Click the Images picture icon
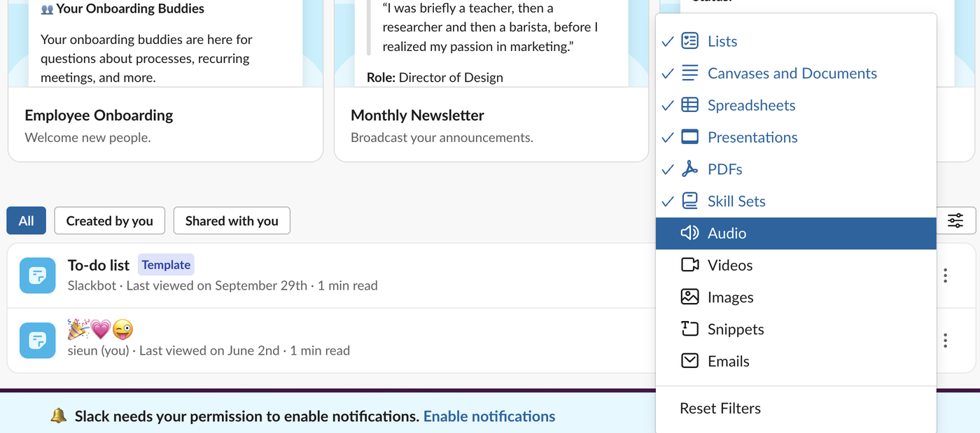 pyautogui.click(x=689, y=297)
